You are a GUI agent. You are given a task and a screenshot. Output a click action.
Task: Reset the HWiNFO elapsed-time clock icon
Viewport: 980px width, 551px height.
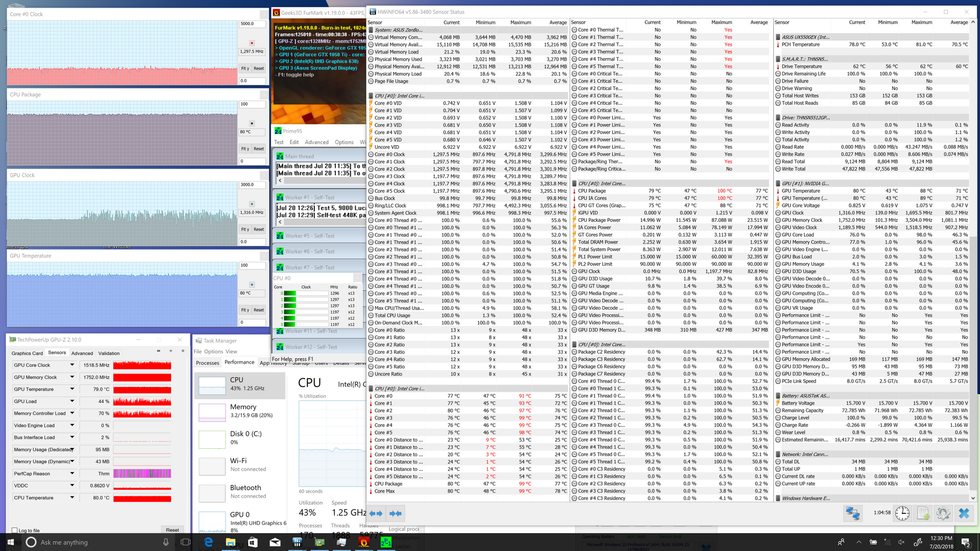pos(902,513)
